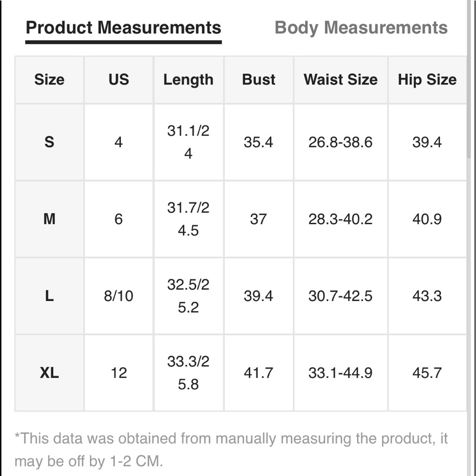The height and width of the screenshot is (476, 476).
Task: Click the US size 12 cell
Action: tap(119, 373)
